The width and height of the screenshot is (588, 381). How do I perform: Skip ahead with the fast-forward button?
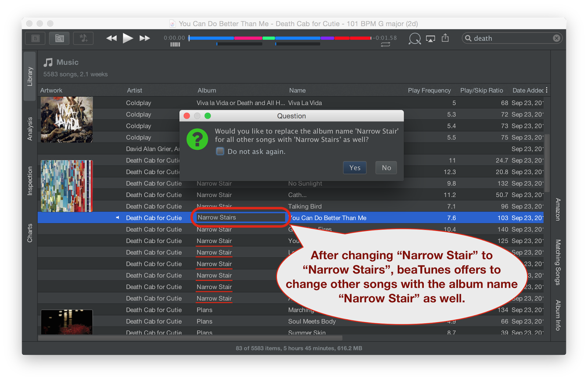[x=145, y=38]
